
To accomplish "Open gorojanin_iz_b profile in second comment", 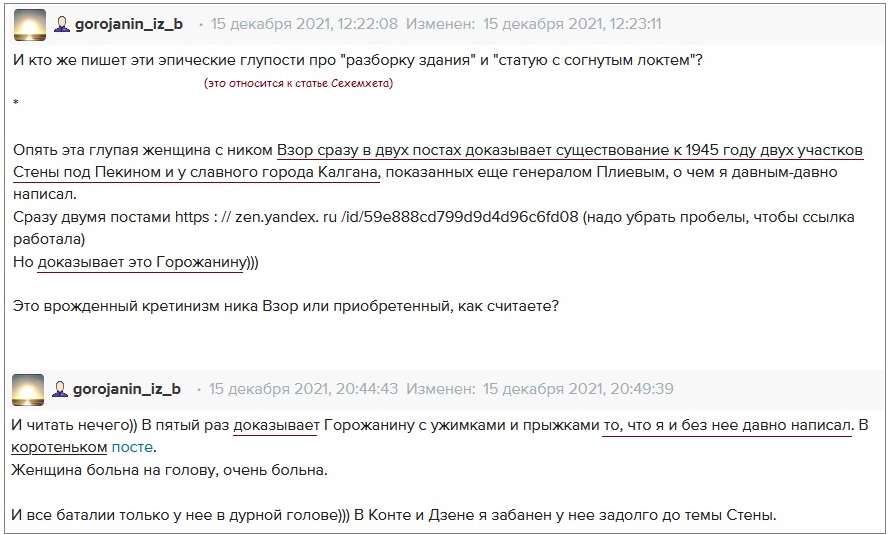I will pyautogui.click(x=127, y=389).
